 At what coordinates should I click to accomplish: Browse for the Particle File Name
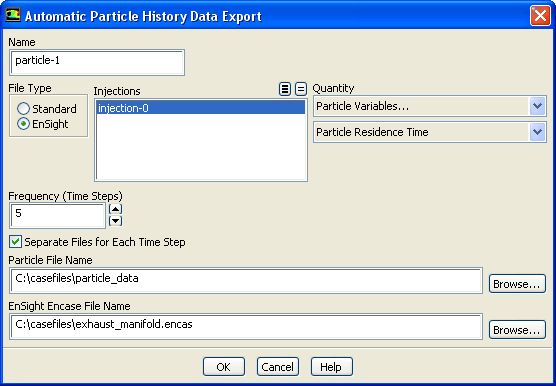tap(517, 284)
